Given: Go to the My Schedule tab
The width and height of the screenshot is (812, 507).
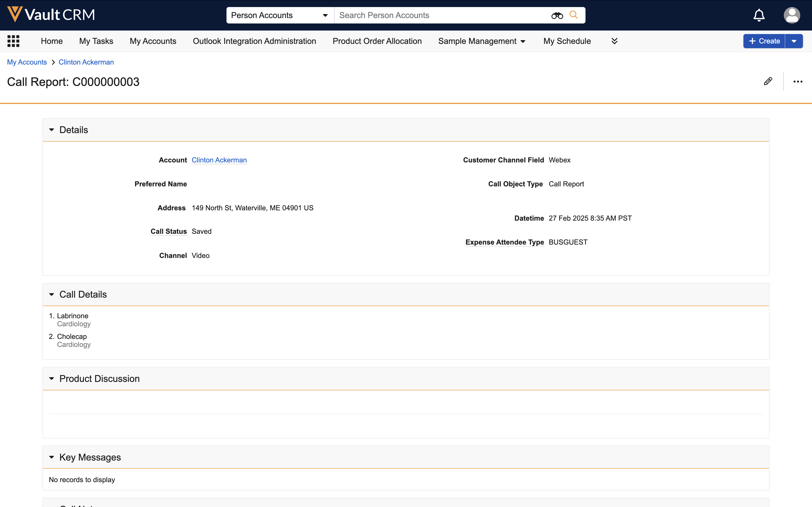Looking at the screenshot, I should 567,41.
